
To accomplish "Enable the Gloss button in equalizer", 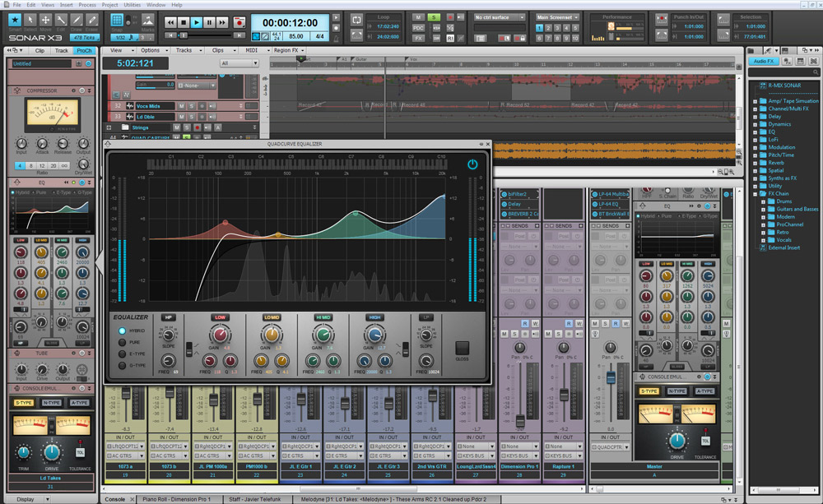I will click(x=462, y=348).
